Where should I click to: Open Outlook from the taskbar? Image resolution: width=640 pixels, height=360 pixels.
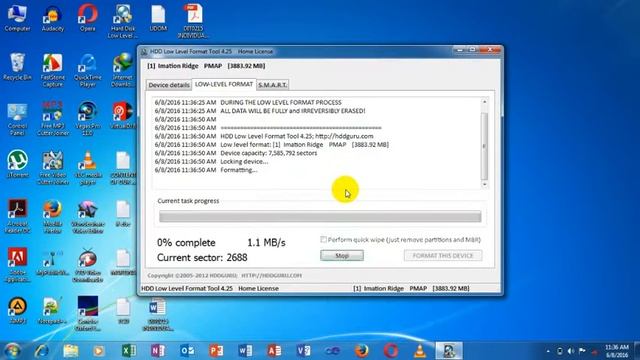coord(187,351)
